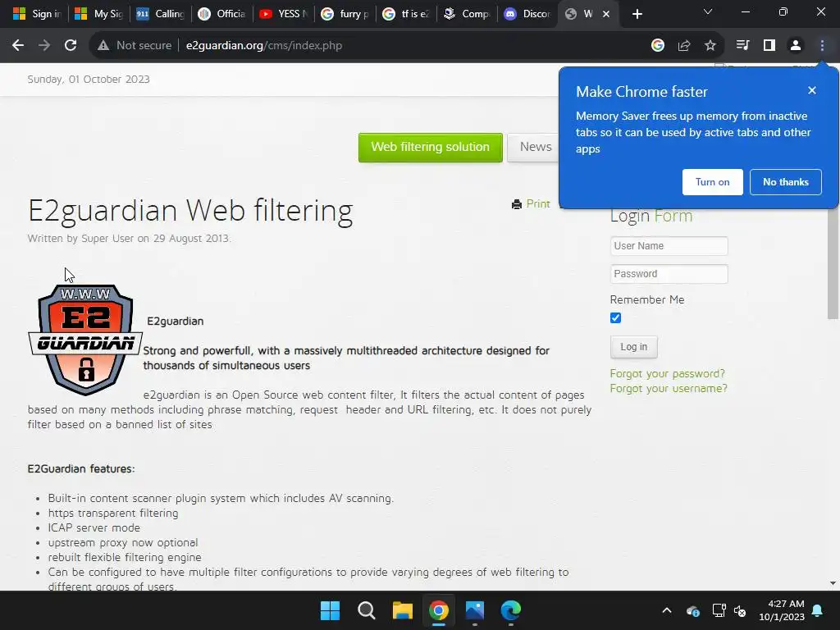Share this page via share icon
Viewport: 840px width, 630px height.
[684, 46]
